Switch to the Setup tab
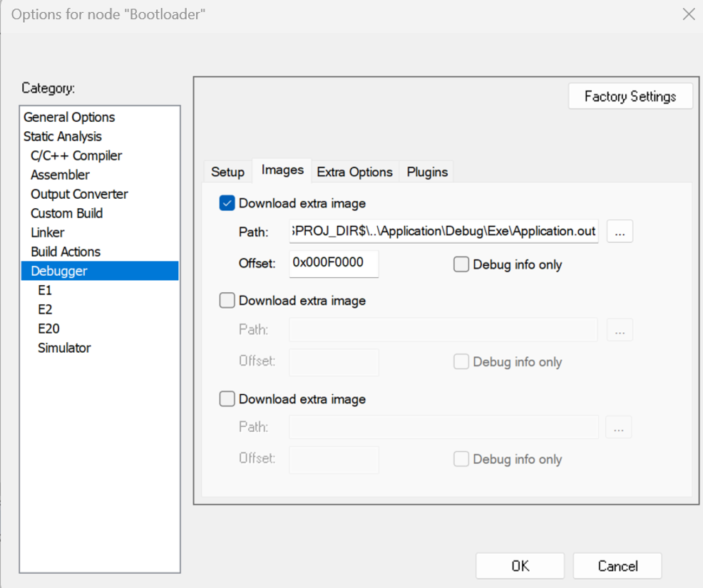The image size is (703, 588). coord(227,172)
